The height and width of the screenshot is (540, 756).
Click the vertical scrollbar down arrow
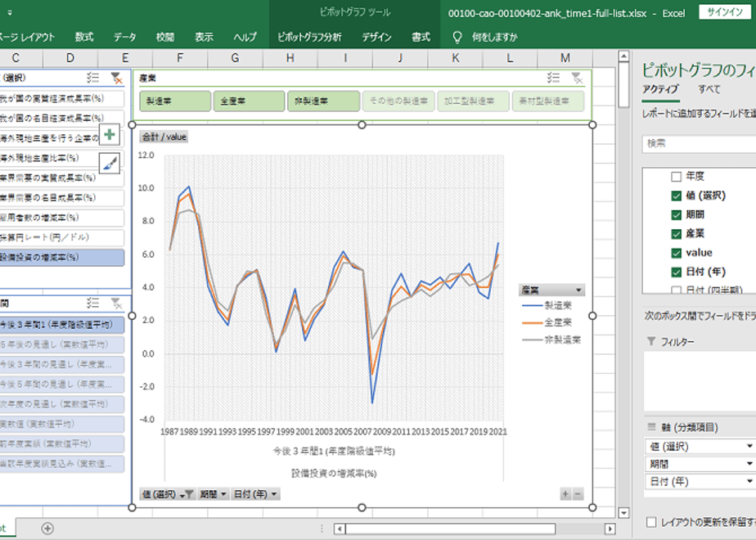coord(623,513)
